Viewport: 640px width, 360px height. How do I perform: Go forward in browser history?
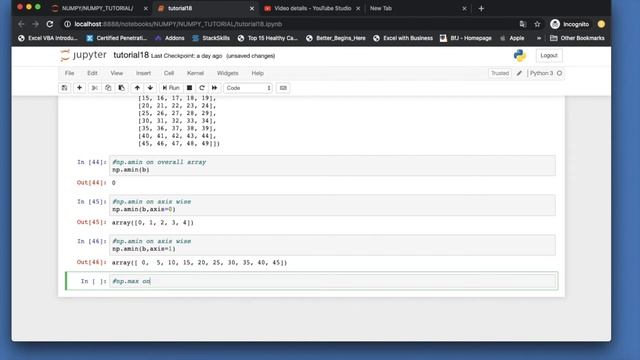click(x=36, y=24)
